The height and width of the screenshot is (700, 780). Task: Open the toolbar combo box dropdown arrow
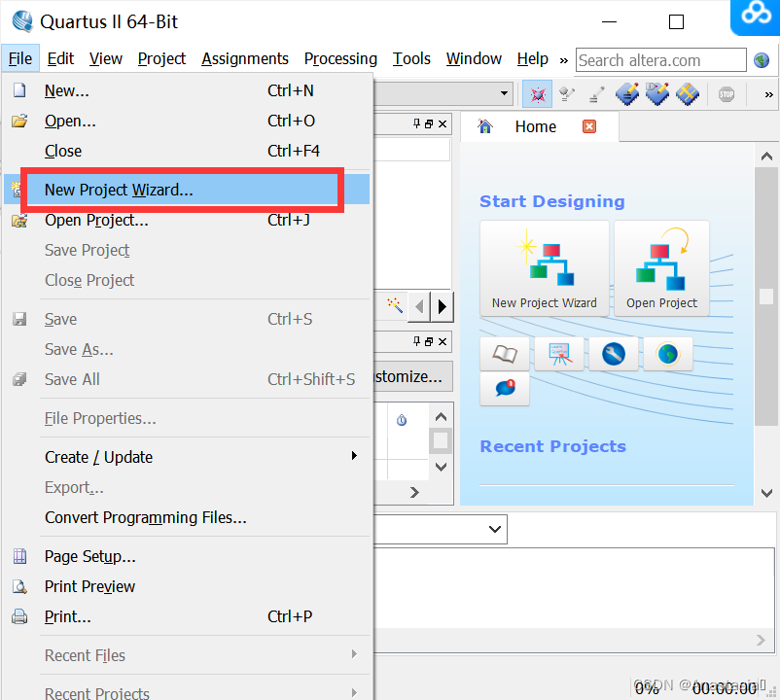point(504,93)
